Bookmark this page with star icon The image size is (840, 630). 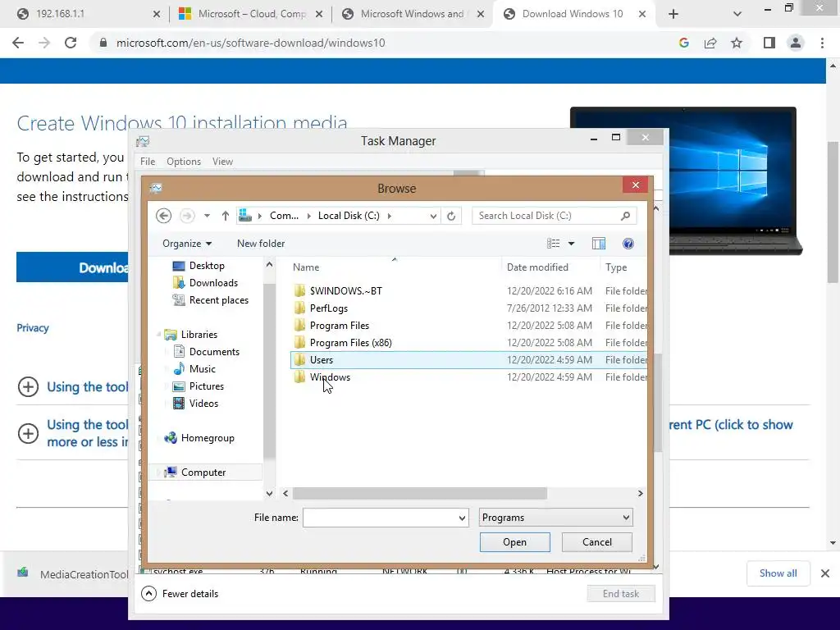[737, 43]
